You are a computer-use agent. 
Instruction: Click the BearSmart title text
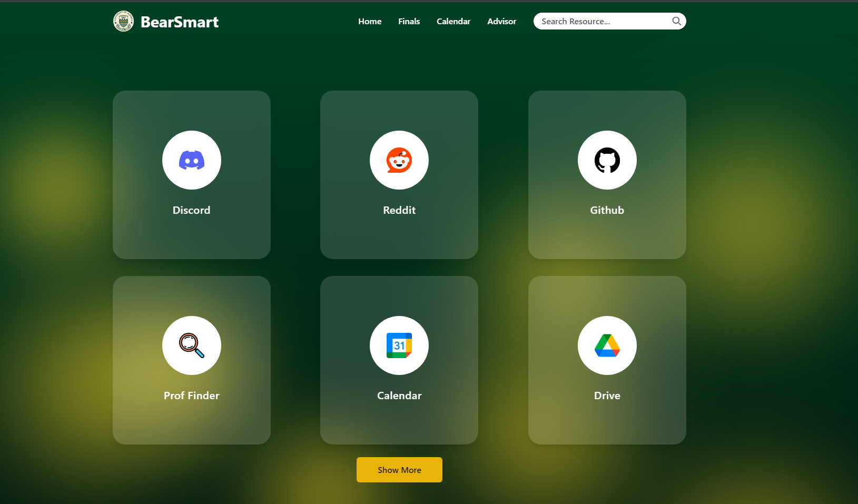[x=180, y=22]
